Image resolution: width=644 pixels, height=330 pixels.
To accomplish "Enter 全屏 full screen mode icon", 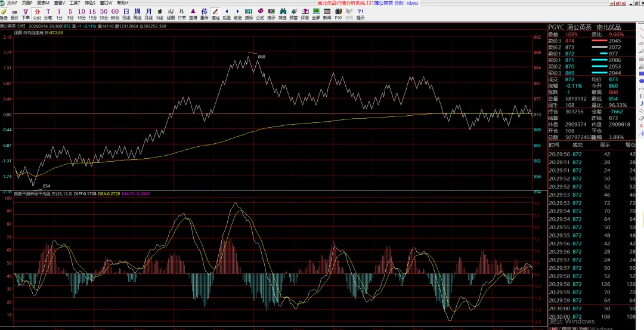I will tap(315, 14).
